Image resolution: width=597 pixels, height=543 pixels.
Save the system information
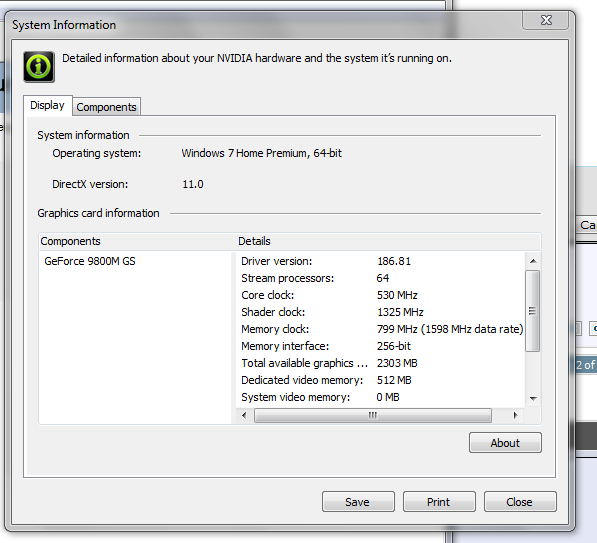358,502
